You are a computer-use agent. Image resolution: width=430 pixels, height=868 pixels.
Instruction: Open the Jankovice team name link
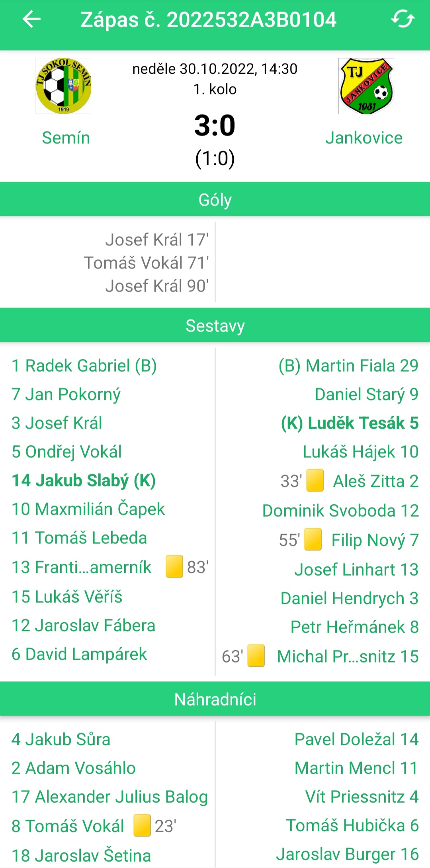click(x=364, y=138)
